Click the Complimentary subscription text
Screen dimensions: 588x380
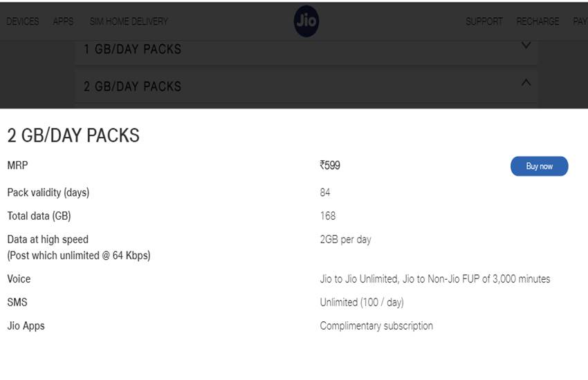376,326
